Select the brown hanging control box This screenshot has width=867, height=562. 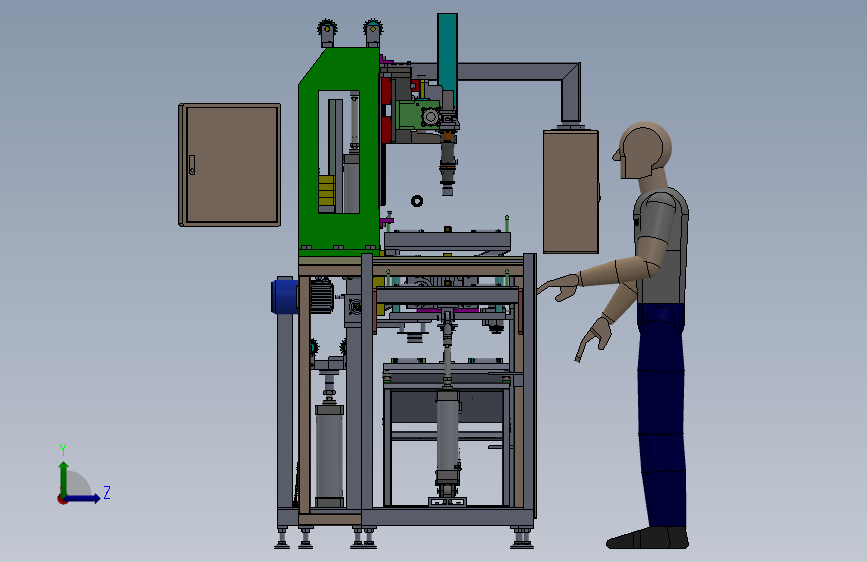coord(571,191)
